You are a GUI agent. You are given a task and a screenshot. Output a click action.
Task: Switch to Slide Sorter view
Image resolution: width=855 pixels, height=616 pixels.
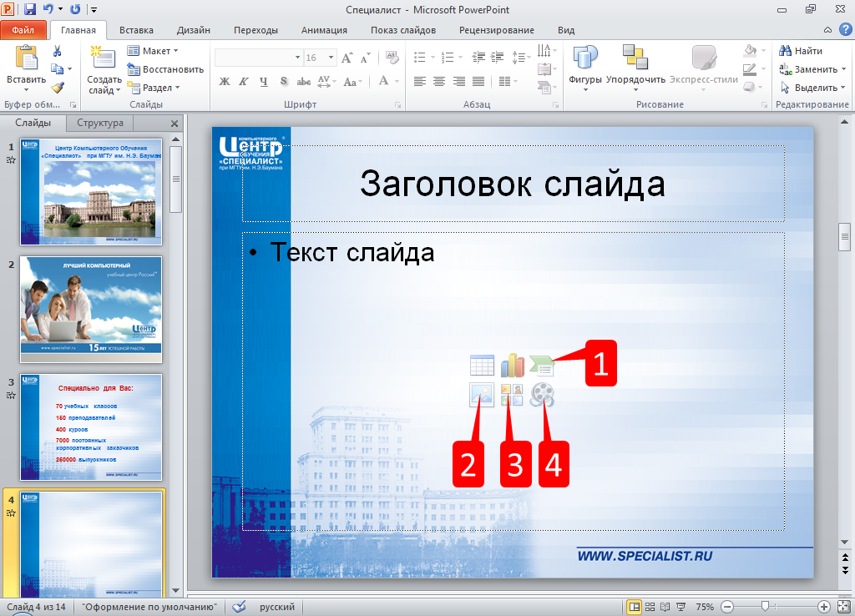click(649, 607)
